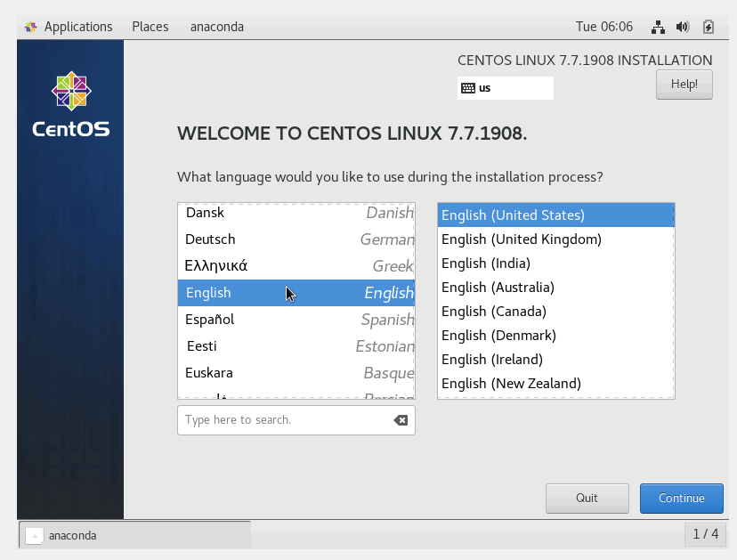The width and height of the screenshot is (737, 560).
Task: Click the volume speaker icon
Action: tap(683, 27)
